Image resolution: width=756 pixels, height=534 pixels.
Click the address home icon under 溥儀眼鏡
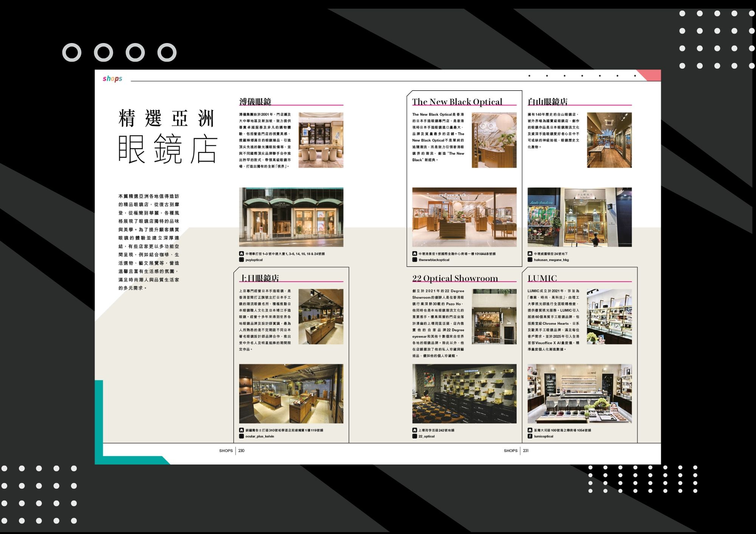[x=241, y=254]
